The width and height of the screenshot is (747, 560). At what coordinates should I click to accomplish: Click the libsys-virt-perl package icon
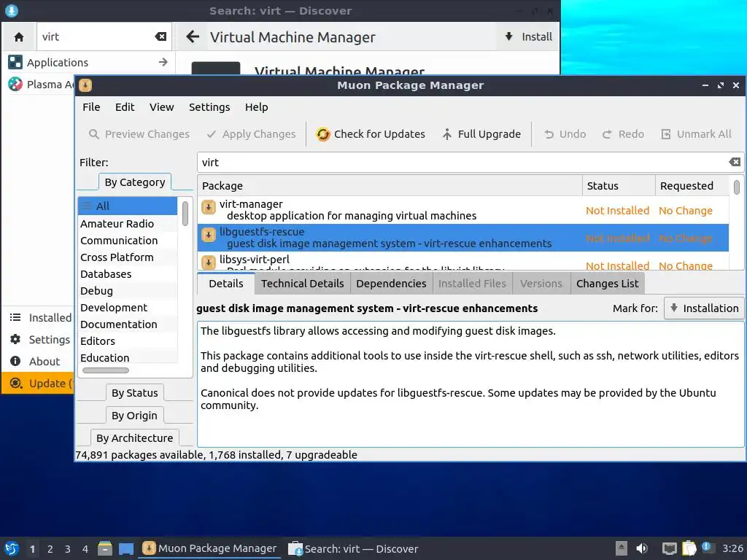(208, 262)
